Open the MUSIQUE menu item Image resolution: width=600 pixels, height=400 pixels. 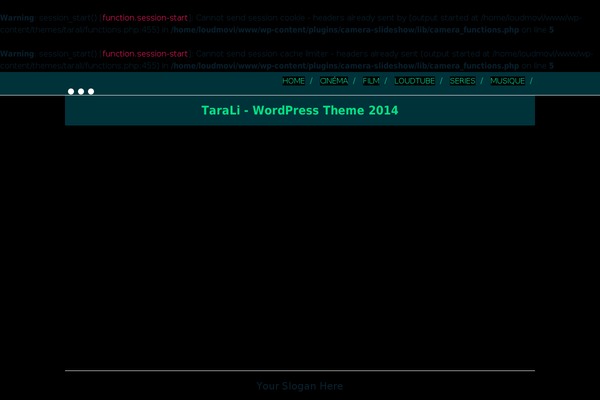507,81
